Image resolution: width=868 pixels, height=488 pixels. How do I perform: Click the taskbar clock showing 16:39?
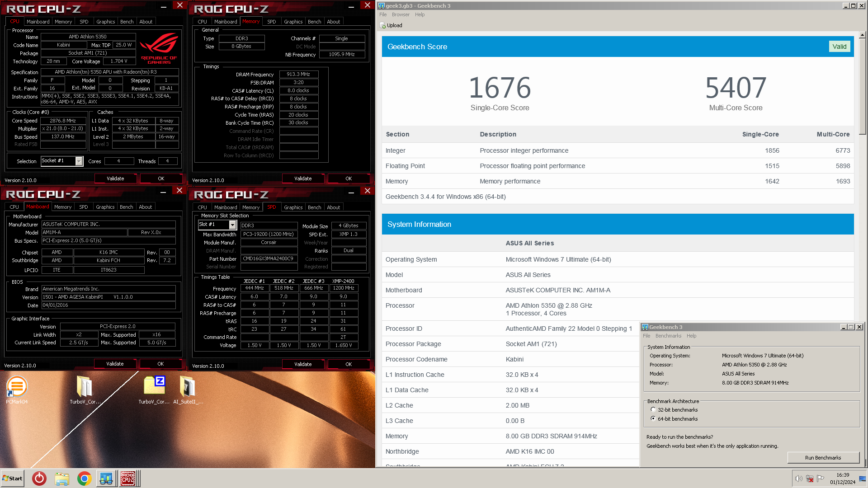tap(843, 479)
